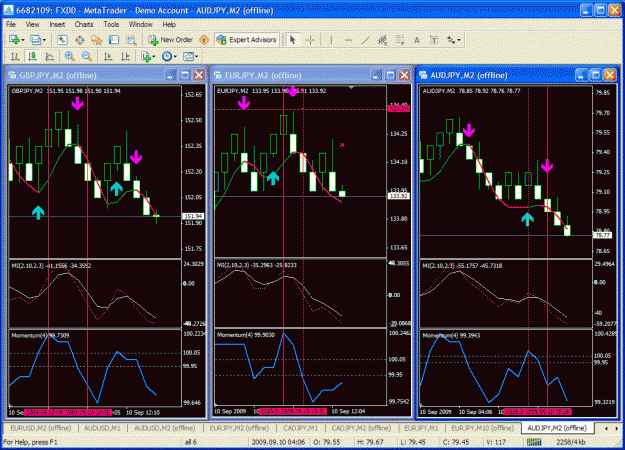Select the trendline drawing tool
625x450 pixels.
coord(365,40)
